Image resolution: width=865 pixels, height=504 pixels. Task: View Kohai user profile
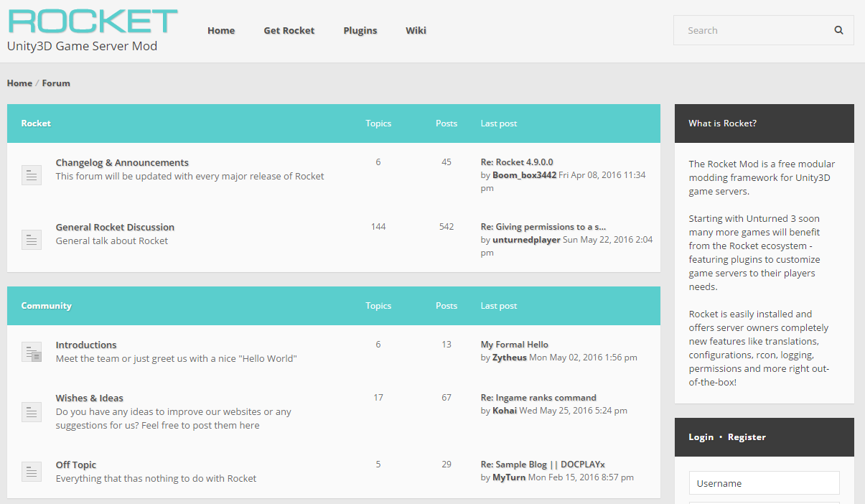click(505, 411)
